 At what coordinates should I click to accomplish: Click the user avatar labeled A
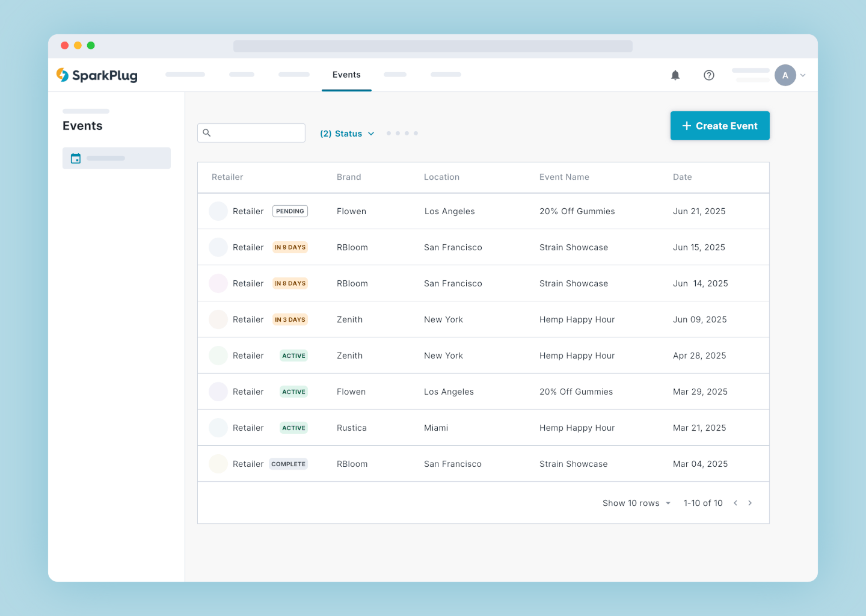(785, 75)
